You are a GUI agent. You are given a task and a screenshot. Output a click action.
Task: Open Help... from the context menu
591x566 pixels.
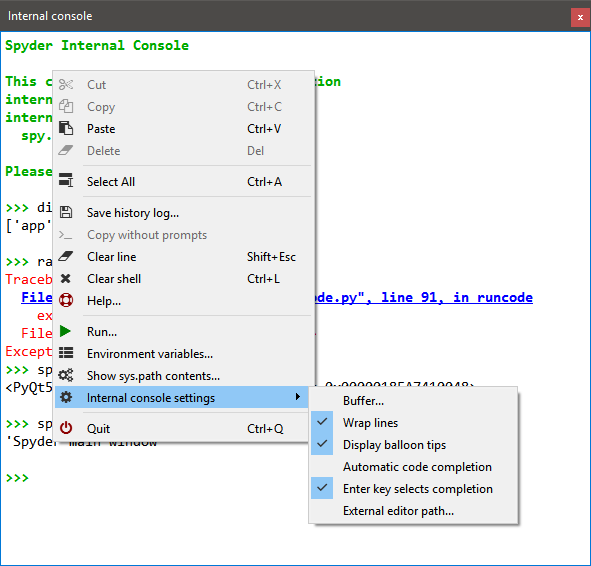(x=183, y=301)
